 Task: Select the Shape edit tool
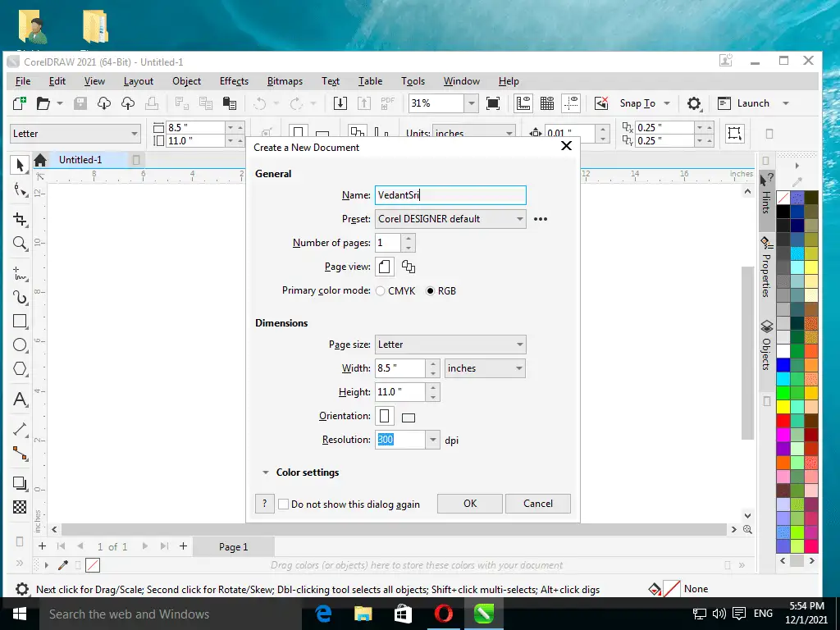click(20, 190)
